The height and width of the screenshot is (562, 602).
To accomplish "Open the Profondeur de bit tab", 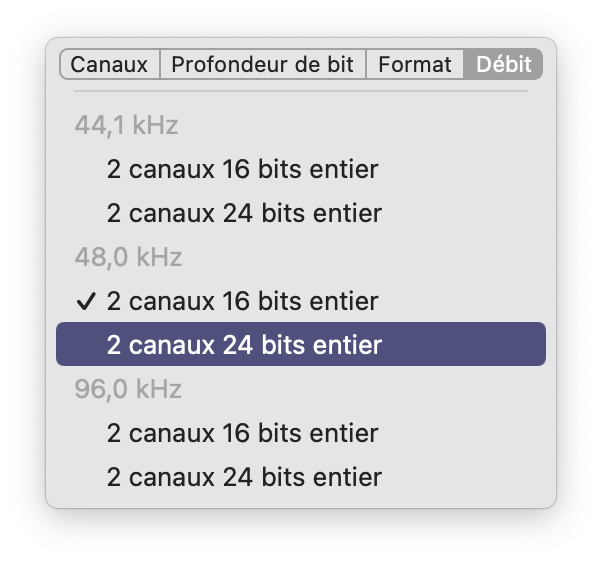I will pyautogui.click(x=263, y=64).
